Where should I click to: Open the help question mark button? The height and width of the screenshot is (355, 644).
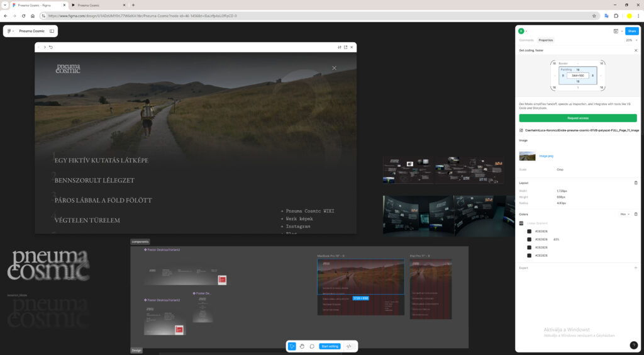tap(633, 345)
